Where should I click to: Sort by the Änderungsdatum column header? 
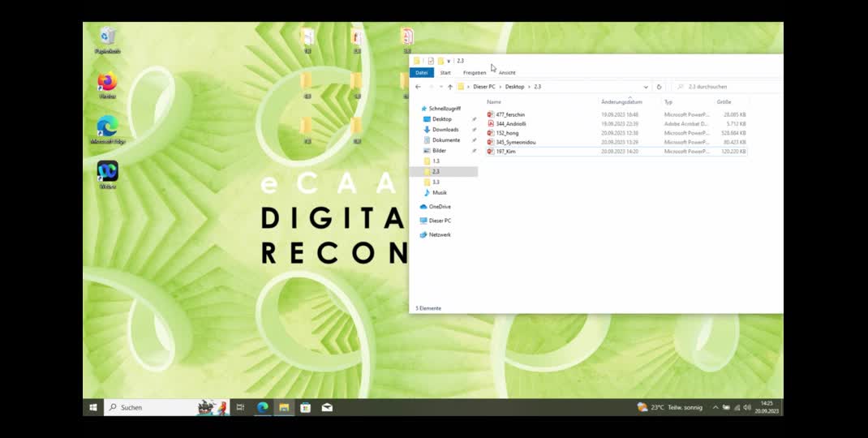pyautogui.click(x=621, y=102)
